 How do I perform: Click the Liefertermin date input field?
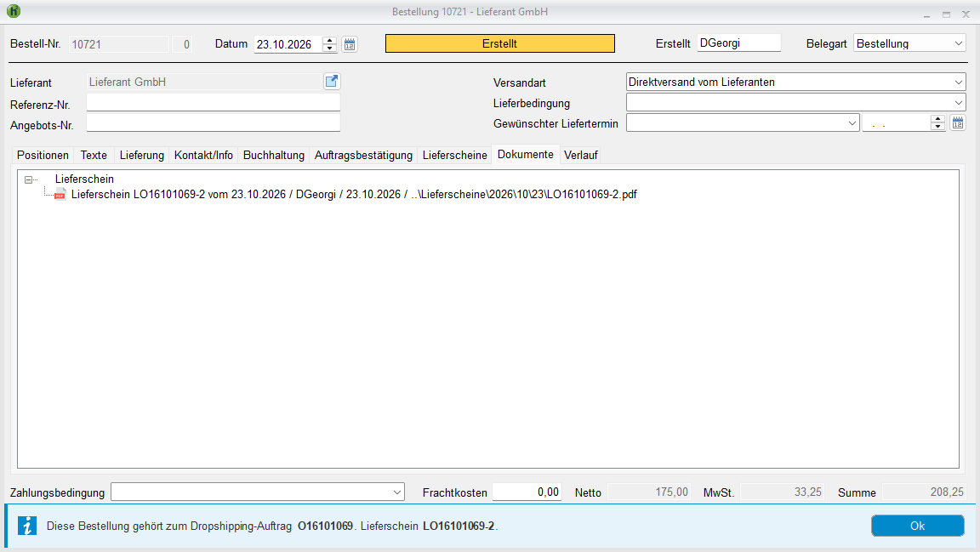(897, 123)
